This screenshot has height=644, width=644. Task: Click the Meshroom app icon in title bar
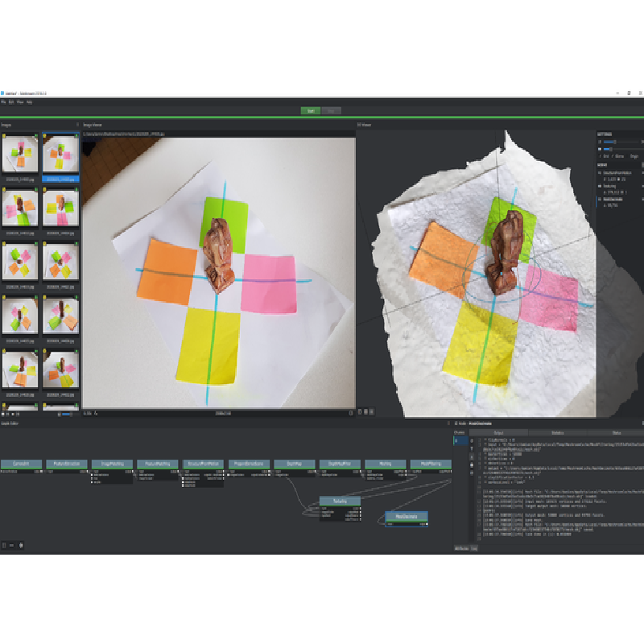click(3, 93)
